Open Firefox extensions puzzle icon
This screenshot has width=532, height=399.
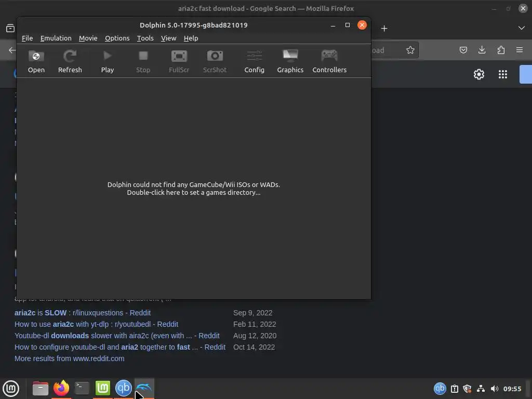tap(501, 50)
